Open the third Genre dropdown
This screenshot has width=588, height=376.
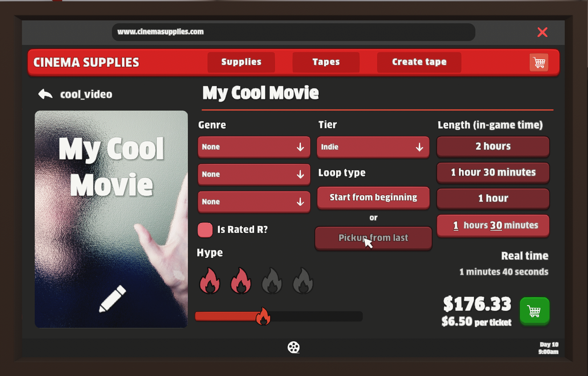tap(254, 201)
